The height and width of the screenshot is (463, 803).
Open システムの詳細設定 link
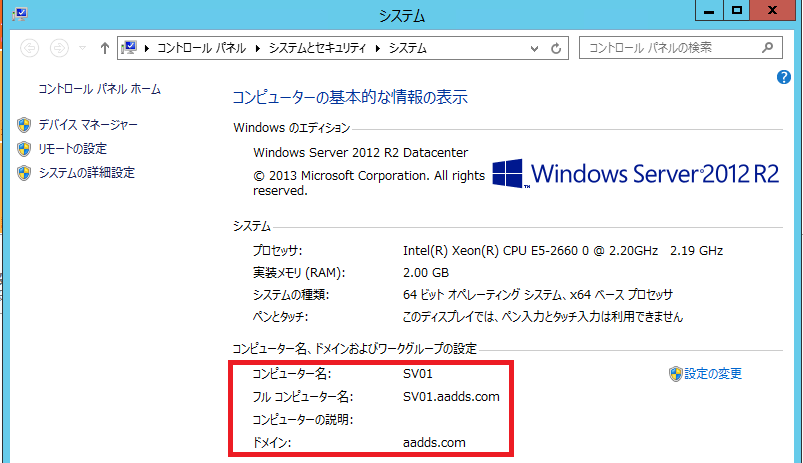87,173
